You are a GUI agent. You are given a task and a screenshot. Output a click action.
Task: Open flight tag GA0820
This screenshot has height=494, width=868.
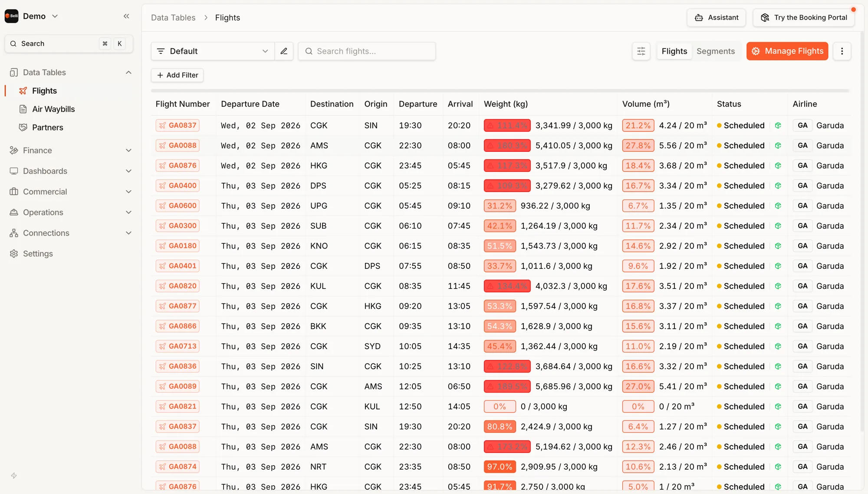point(178,286)
